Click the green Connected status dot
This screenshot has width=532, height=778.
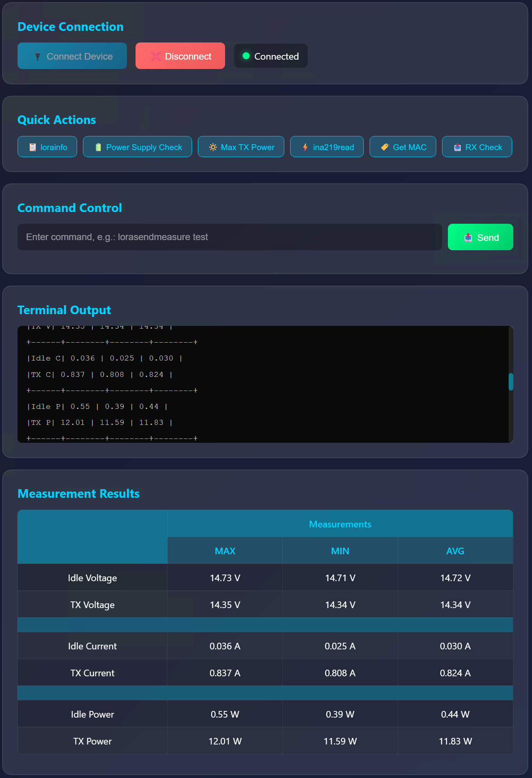pyautogui.click(x=246, y=56)
